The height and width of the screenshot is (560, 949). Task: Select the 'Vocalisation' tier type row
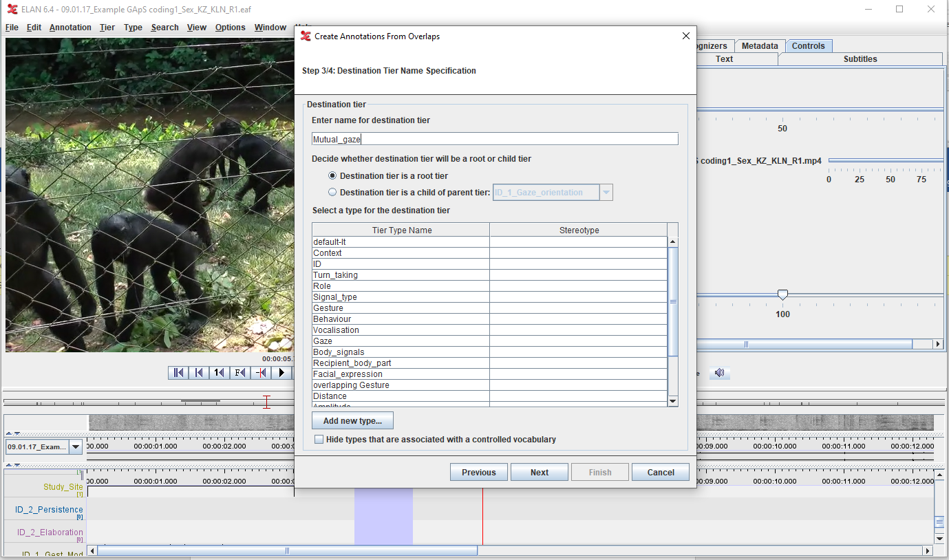pos(489,330)
